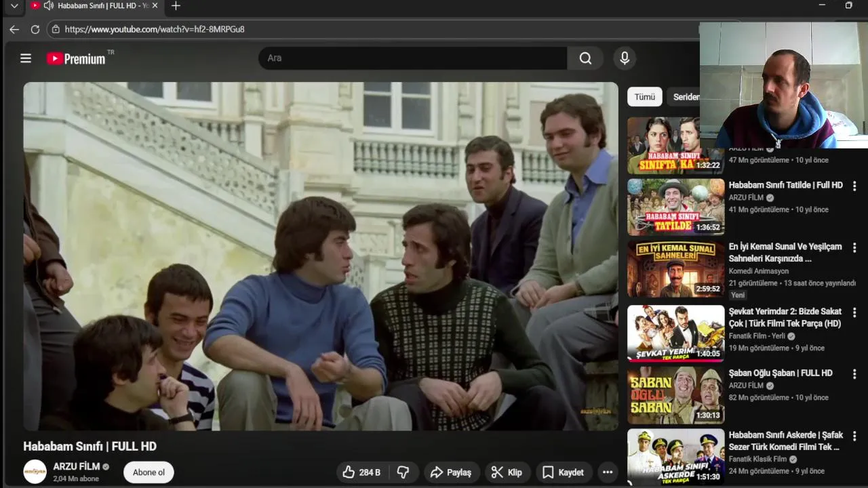Viewport: 868px width, 488px height.
Task: Click the search magnifier button
Action: click(585, 58)
